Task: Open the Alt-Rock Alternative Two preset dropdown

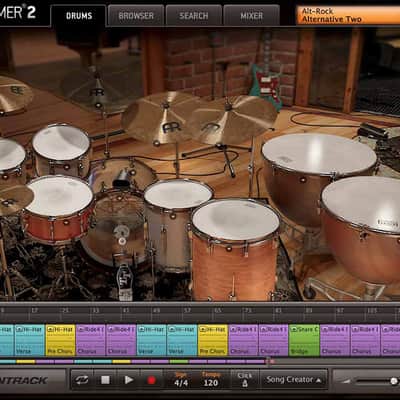Action: coord(348,15)
